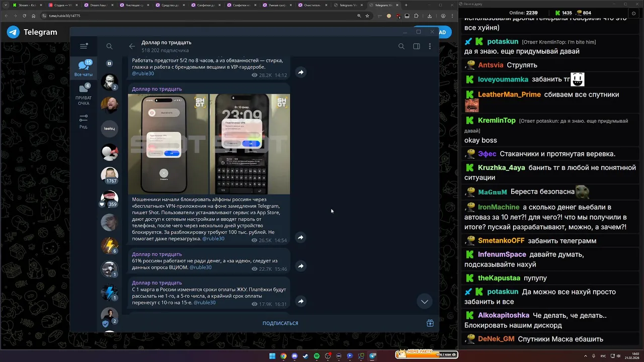Click @ruble30 link in the ВЦИОМ post
This screenshot has height=362, width=644.
(200, 267)
